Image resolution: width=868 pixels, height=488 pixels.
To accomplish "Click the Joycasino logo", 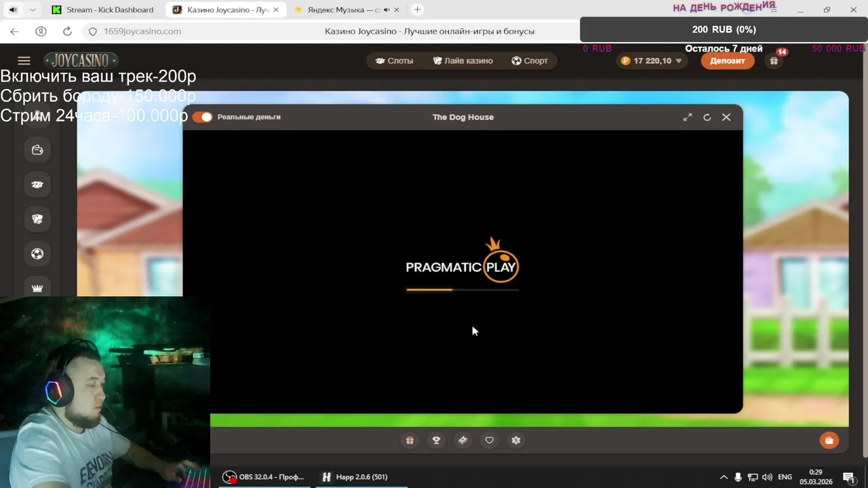I will (81, 60).
